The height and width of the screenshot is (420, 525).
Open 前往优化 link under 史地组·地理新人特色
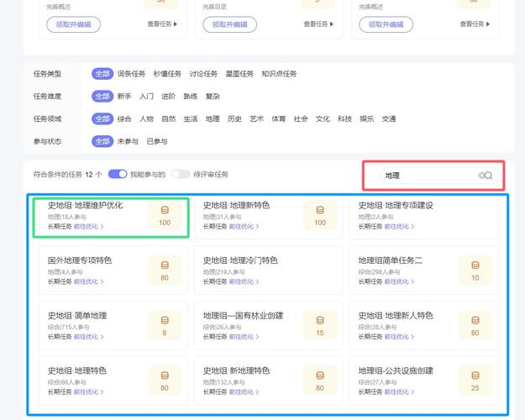click(x=399, y=337)
